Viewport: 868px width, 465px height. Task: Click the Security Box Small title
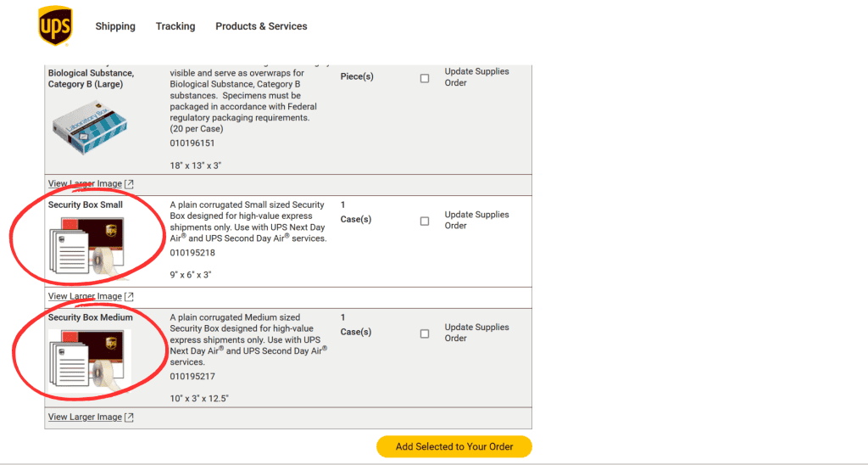click(x=86, y=204)
